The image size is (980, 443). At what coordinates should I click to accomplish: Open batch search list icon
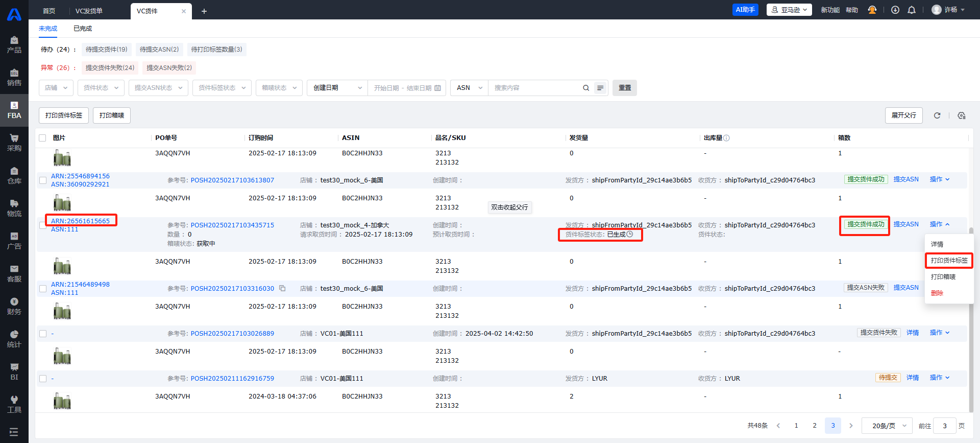pos(600,88)
